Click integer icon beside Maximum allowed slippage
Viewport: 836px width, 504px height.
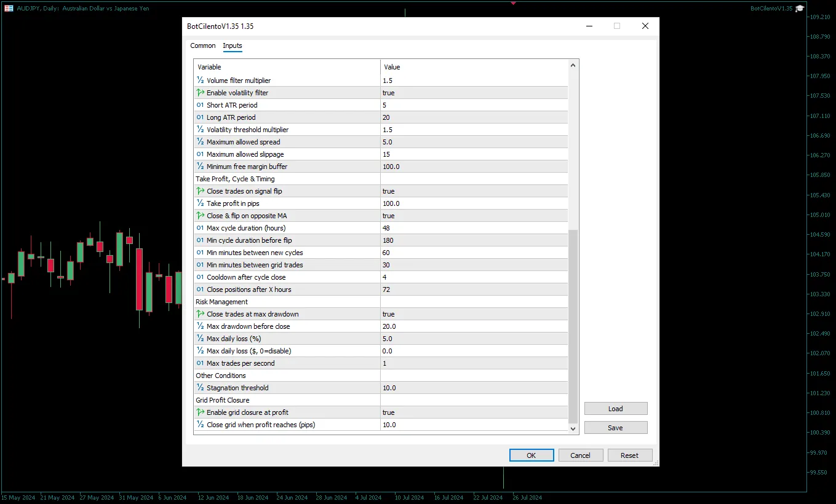[200, 154]
